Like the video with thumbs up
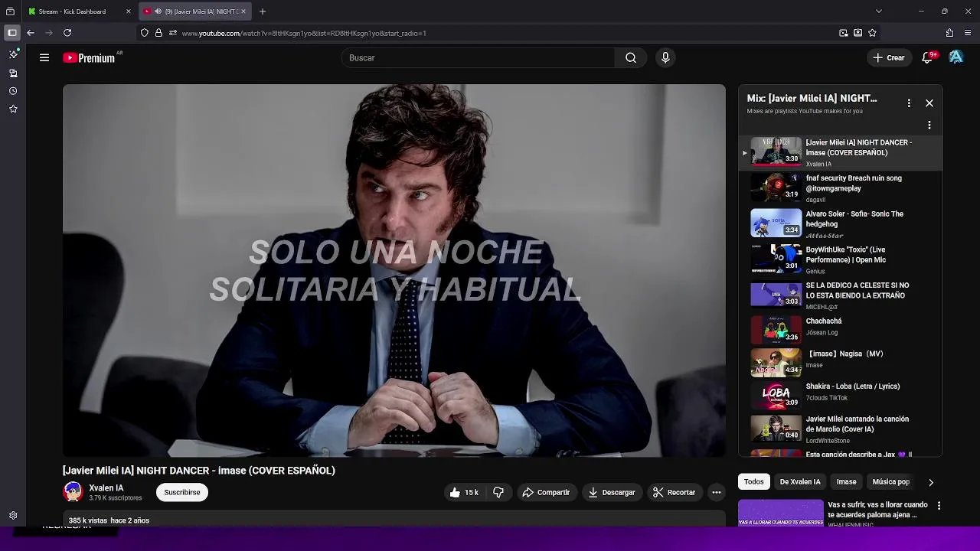 coord(464,492)
